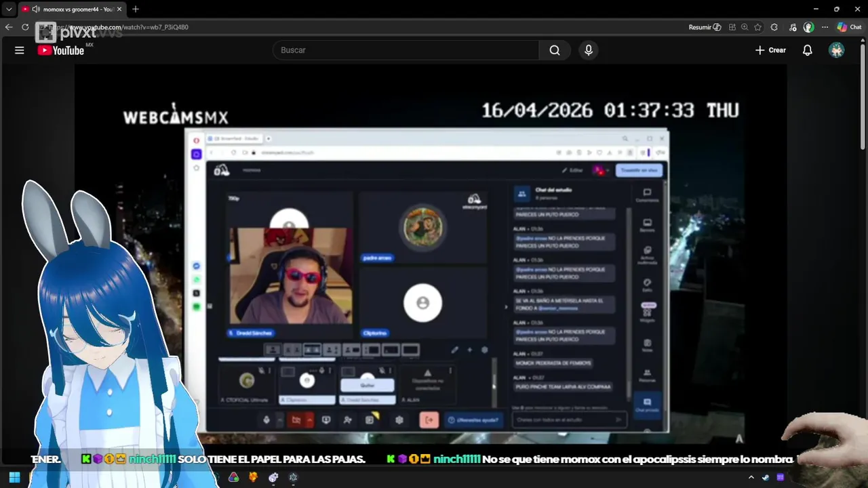Screen dimensions: 868x488
Task: Open the browser profile avatar
Action: pyautogui.click(x=808, y=27)
